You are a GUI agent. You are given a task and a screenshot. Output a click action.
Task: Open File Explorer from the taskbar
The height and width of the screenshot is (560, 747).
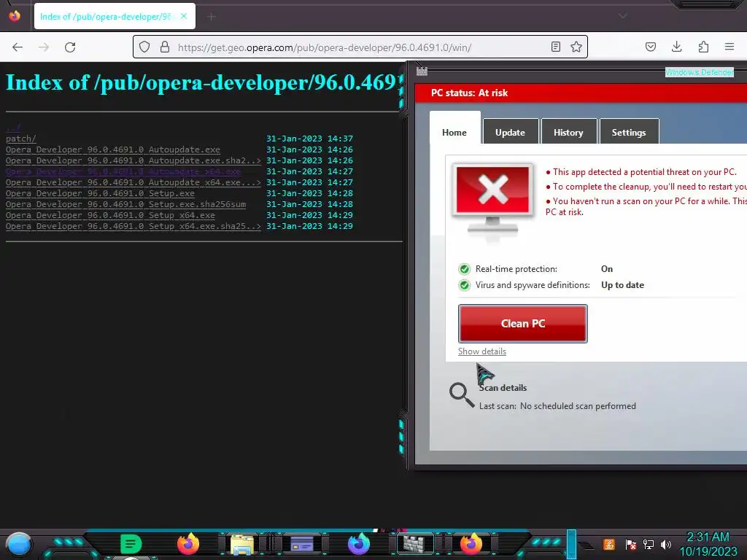tap(242, 544)
